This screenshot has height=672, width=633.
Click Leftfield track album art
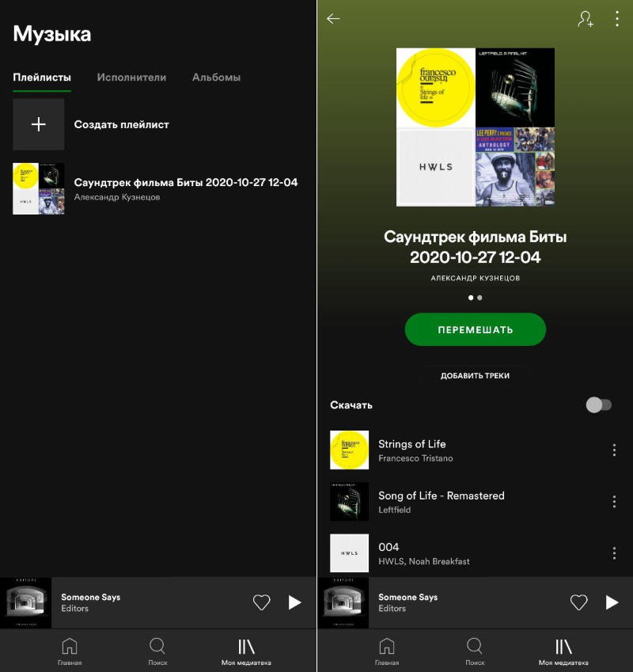[x=349, y=502]
